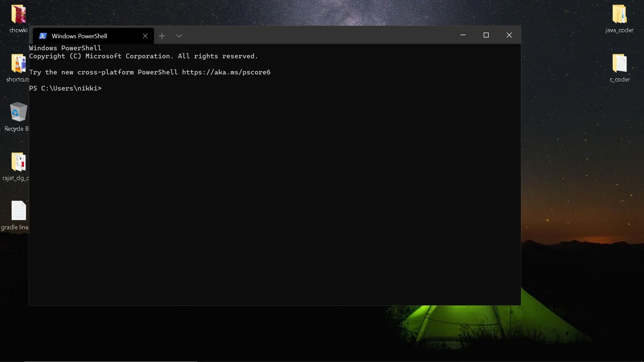Open a new terminal tab
The height and width of the screenshot is (362, 644).
(x=162, y=36)
